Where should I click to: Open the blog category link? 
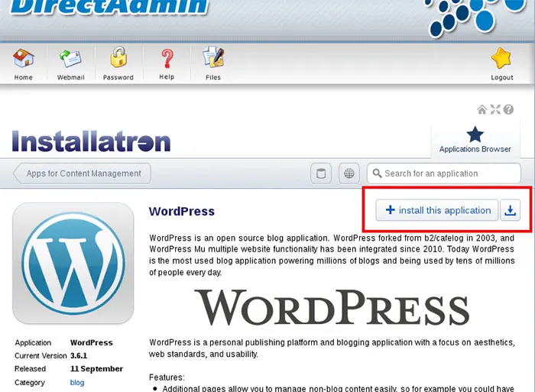point(77,382)
